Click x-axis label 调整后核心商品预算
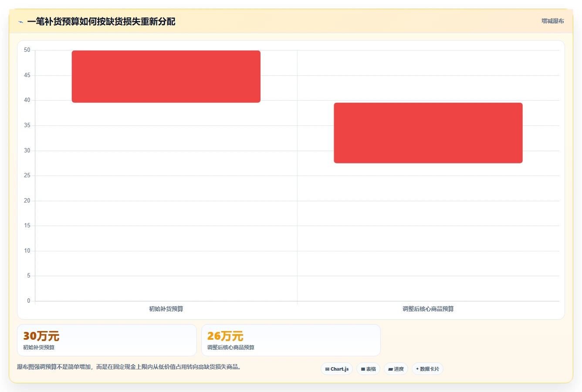Screen dimensions: 582x392 point(428,309)
